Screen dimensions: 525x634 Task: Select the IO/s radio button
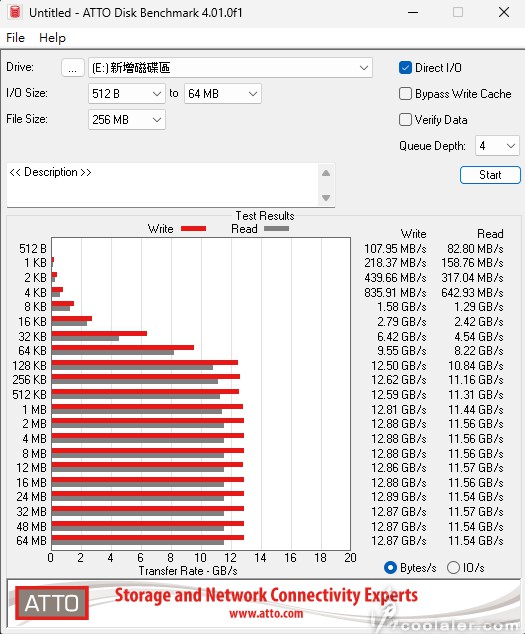click(x=453, y=568)
